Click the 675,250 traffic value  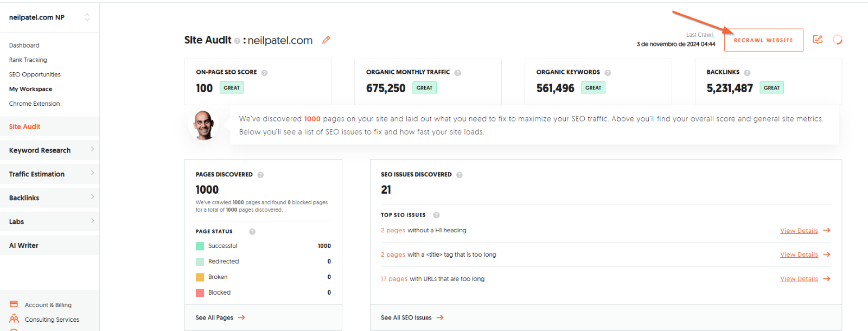pos(386,88)
